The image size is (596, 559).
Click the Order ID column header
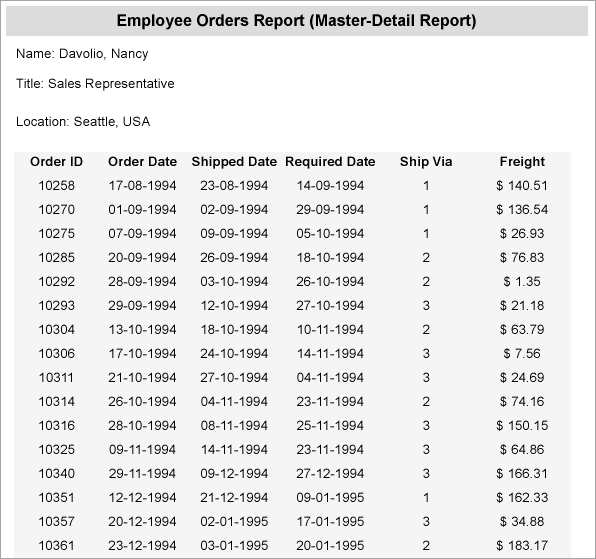click(x=57, y=162)
